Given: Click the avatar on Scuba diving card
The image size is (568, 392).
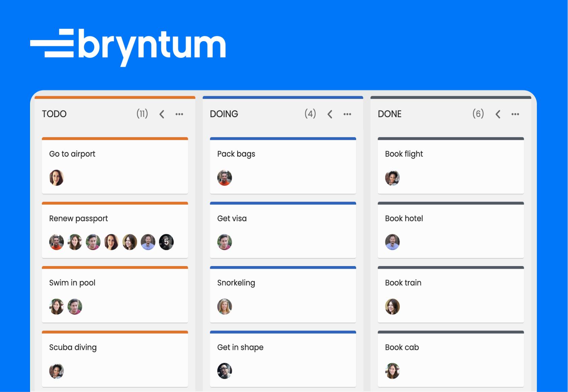Looking at the screenshot, I should [x=56, y=371].
